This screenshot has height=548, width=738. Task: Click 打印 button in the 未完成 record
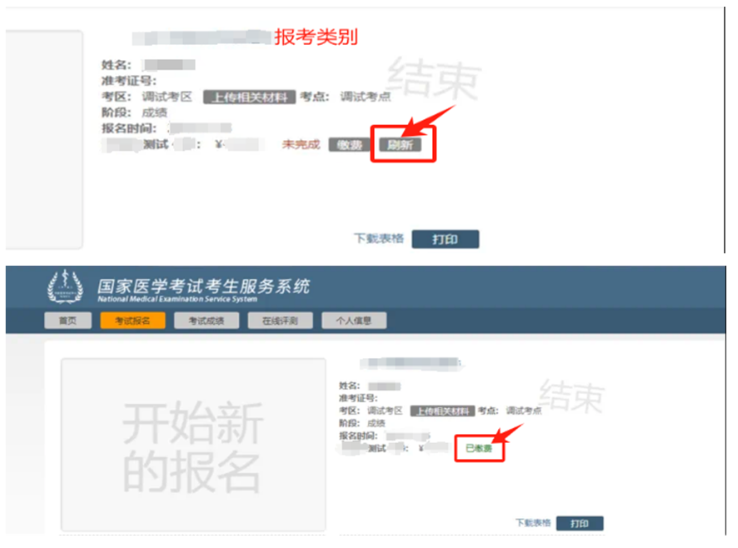(445, 239)
